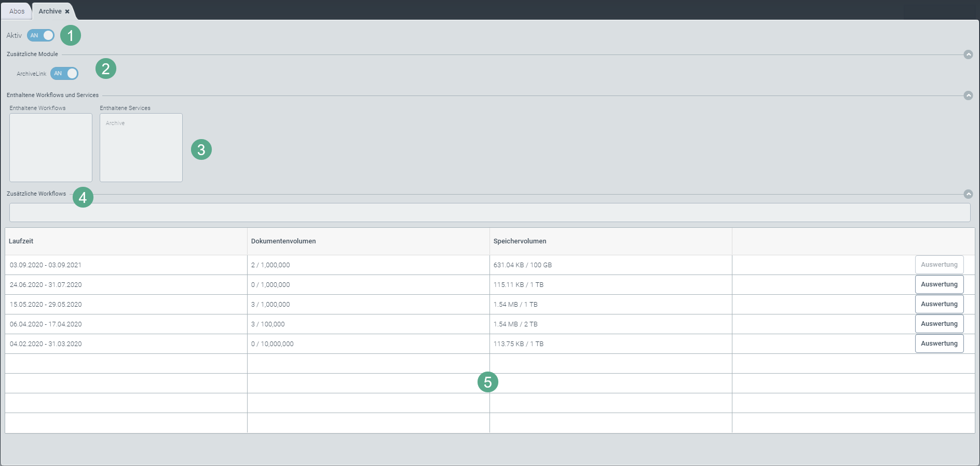The image size is (980, 466).
Task: Switch to the Abos tab
Action: [17, 11]
